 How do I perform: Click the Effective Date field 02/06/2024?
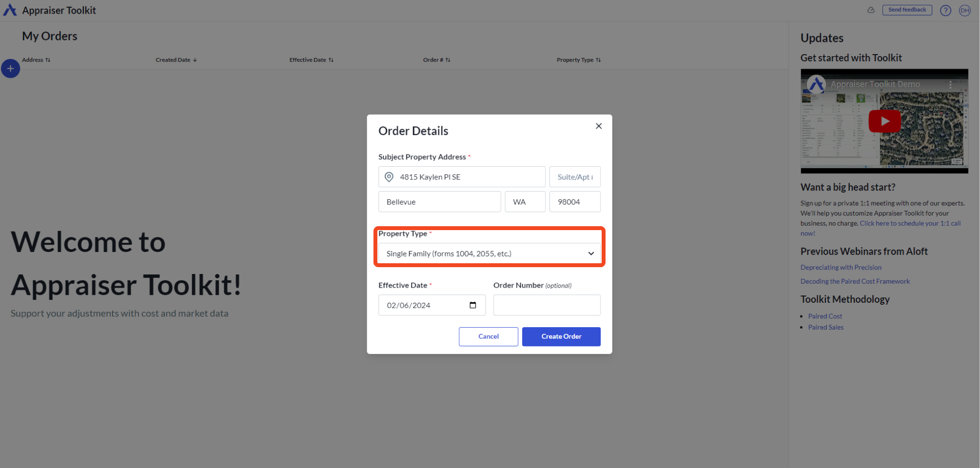pos(431,305)
